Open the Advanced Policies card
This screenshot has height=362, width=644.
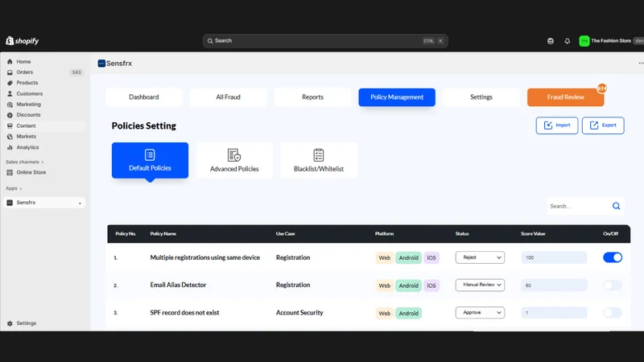(x=234, y=160)
